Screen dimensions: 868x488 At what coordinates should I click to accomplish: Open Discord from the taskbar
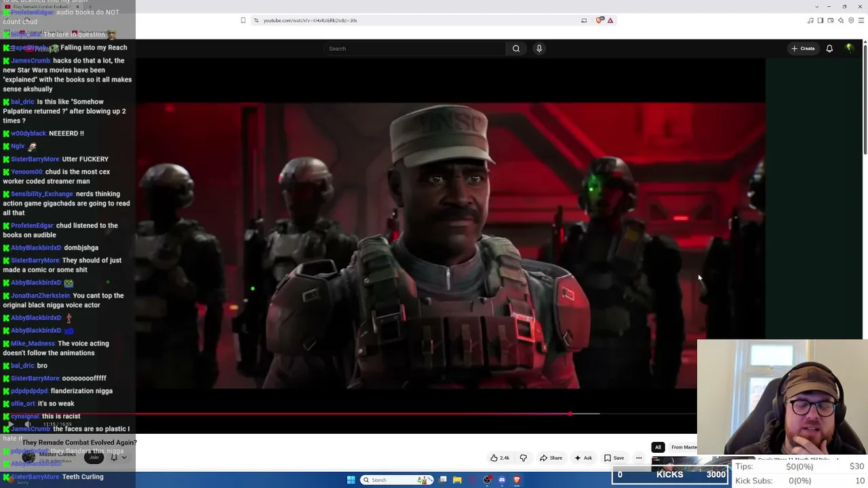point(502,480)
